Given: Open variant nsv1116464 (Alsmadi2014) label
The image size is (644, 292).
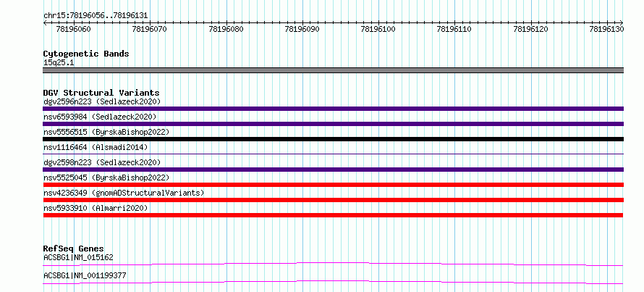Looking at the screenshot, I should pos(96,147).
